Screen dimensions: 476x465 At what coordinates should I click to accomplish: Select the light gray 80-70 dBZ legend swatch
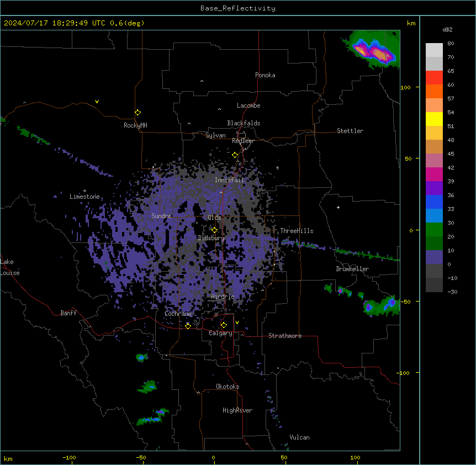434,50
